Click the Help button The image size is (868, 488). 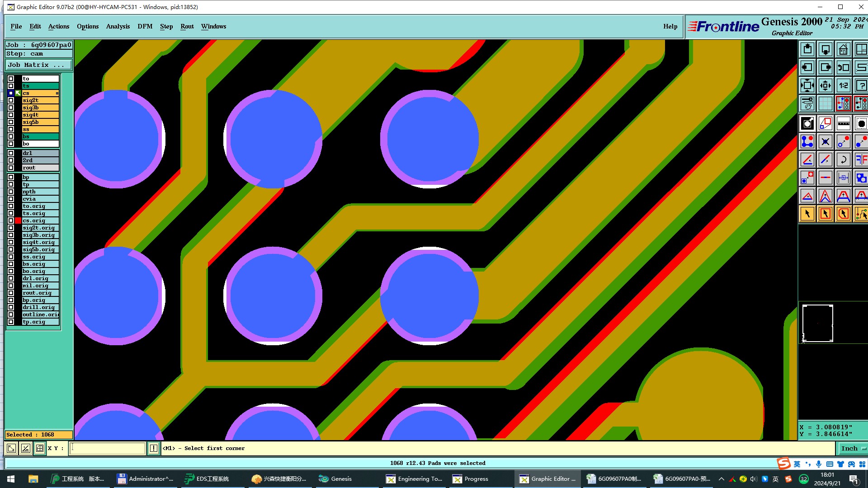(x=670, y=26)
